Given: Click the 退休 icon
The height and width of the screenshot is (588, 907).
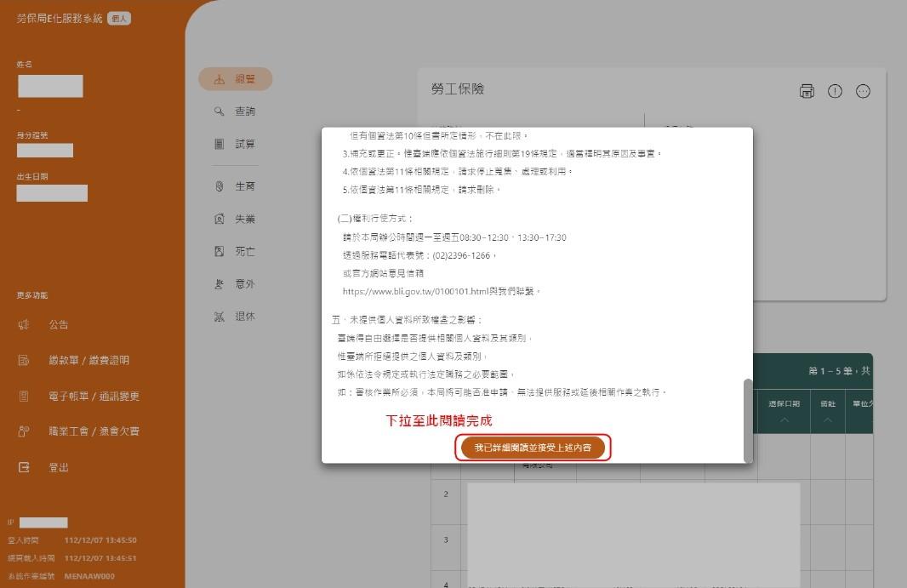Looking at the screenshot, I should click(x=220, y=316).
